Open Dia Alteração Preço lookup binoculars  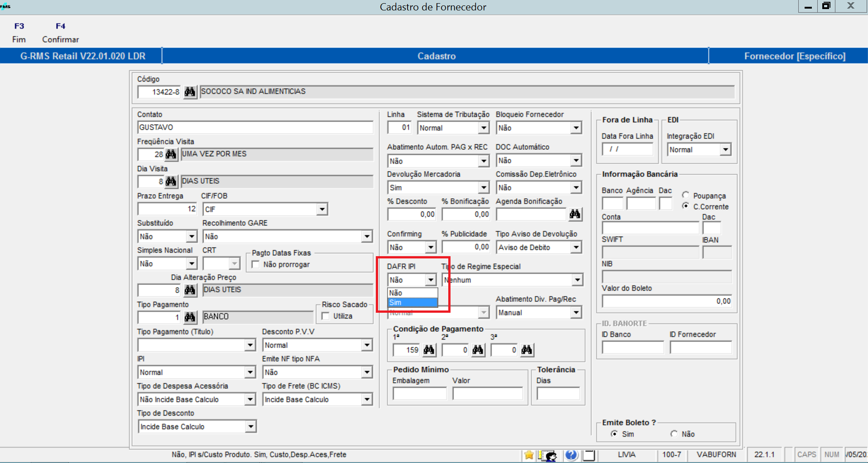coord(190,290)
